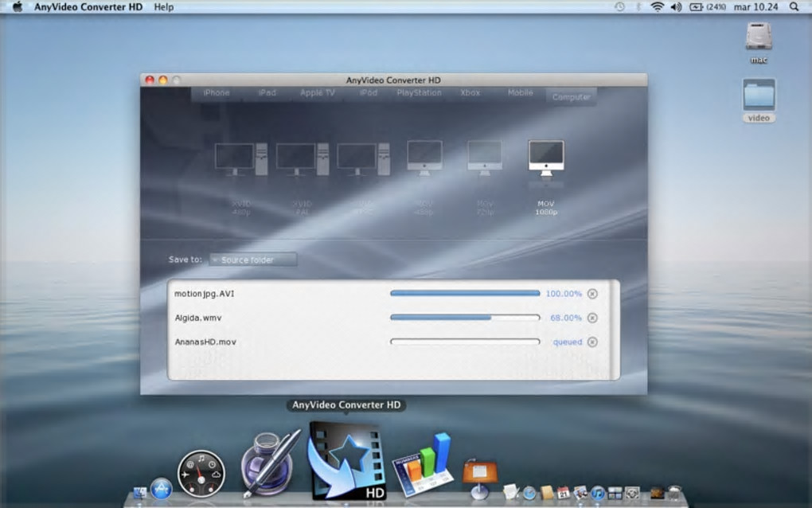Select the Mobile tab
The height and width of the screenshot is (508, 812).
pyautogui.click(x=521, y=92)
